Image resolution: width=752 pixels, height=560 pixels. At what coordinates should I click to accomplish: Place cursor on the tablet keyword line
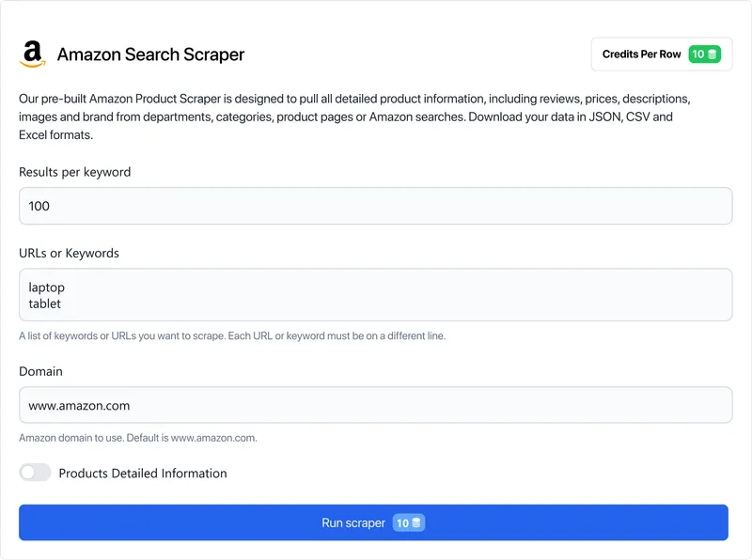[45, 303]
